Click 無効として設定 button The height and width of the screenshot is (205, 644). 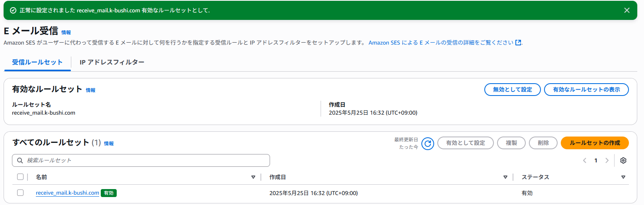pyautogui.click(x=513, y=90)
